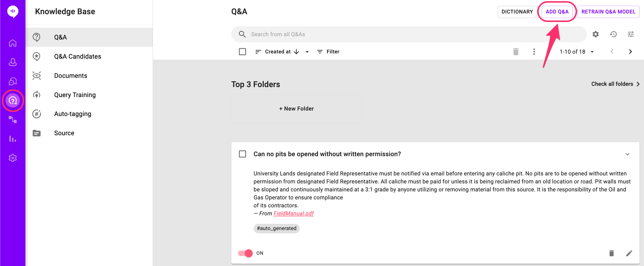Image resolution: width=644 pixels, height=266 pixels.
Task: Collapse the pit permission Q&A answer chevron
Action: pyautogui.click(x=628, y=154)
